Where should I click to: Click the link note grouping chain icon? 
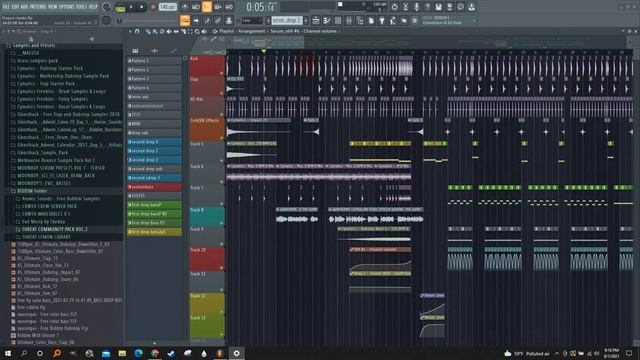click(x=218, y=20)
